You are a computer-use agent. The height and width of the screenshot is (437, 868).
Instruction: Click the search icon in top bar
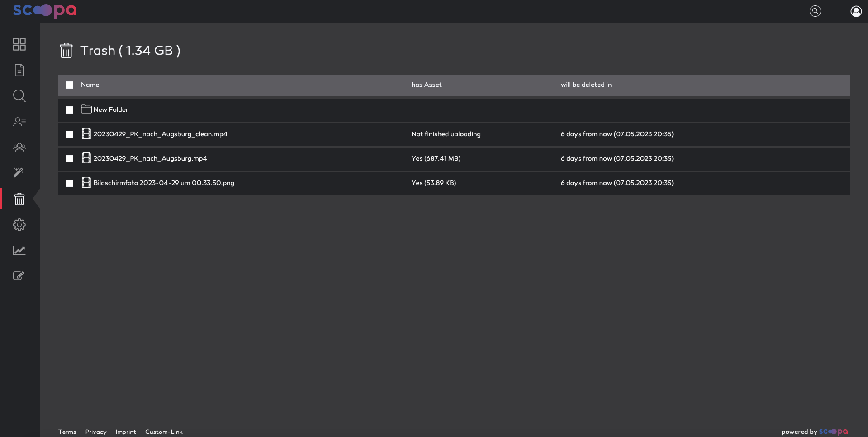815,11
